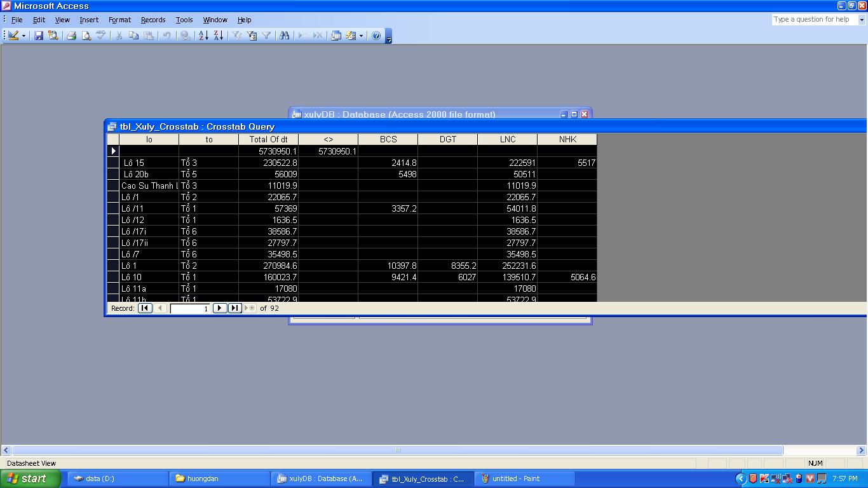This screenshot has height=488, width=868.
Task: Click the record number field
Action: 190,308
